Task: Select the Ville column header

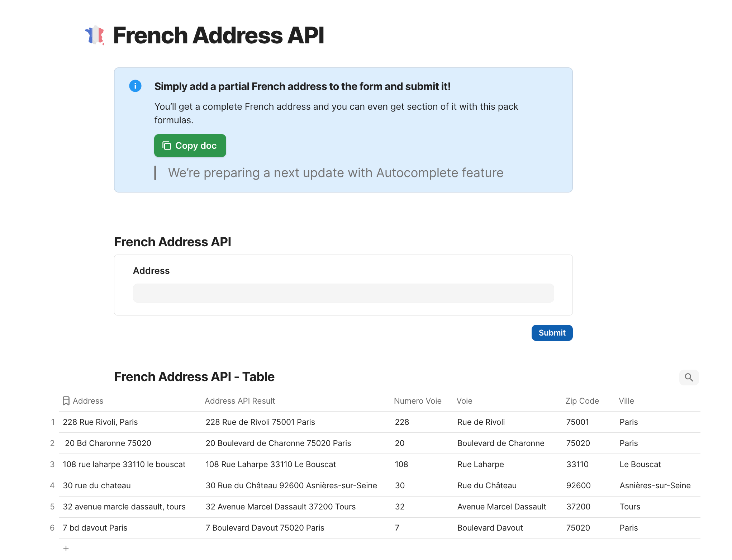Action: click(x=626, y=401)
